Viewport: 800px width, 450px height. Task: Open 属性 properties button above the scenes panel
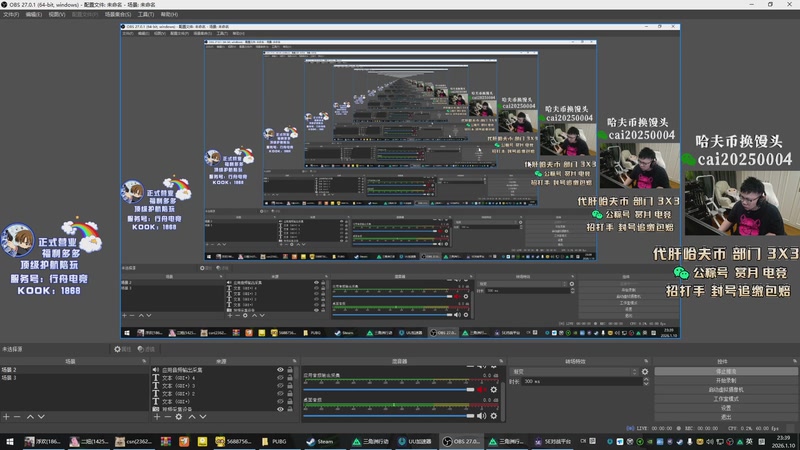point(122,349)
